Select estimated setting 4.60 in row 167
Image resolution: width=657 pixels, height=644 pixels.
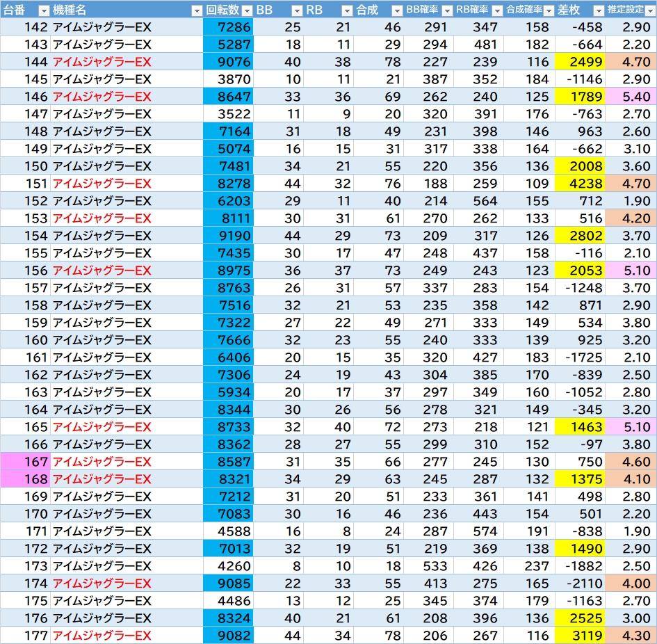[631, 462]
